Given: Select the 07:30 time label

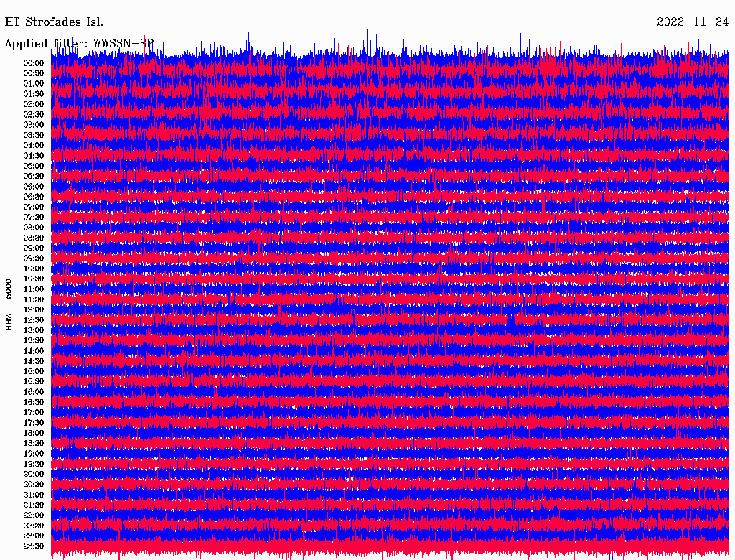Looking at the screenshot, I should (x=34, y=218).
